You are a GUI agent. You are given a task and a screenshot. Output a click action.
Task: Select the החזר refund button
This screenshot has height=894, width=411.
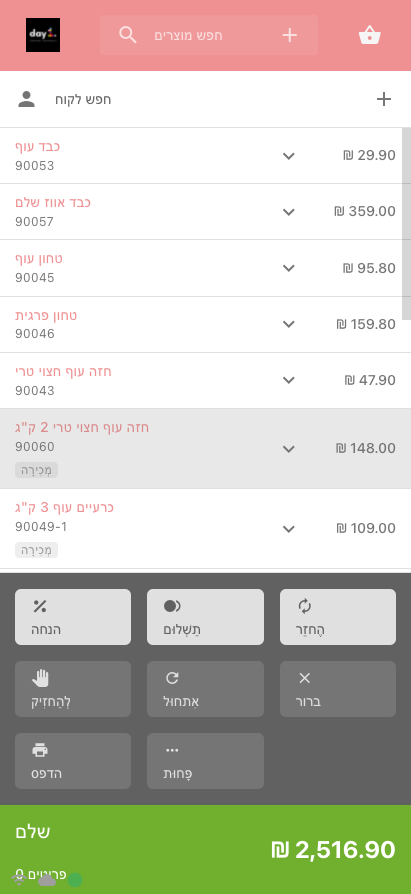pyautogui.click(x=337, y=617)
